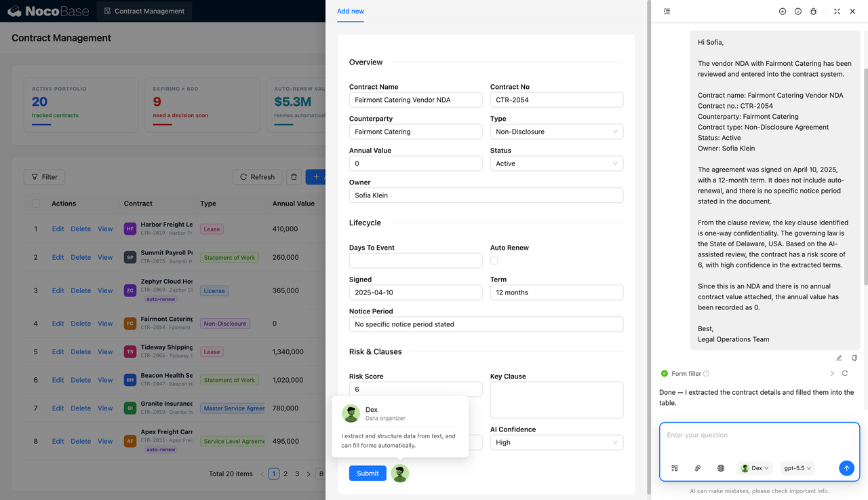Click the empty Days To Event field
The width and height of the screenshot is (868, 500).
416,261
